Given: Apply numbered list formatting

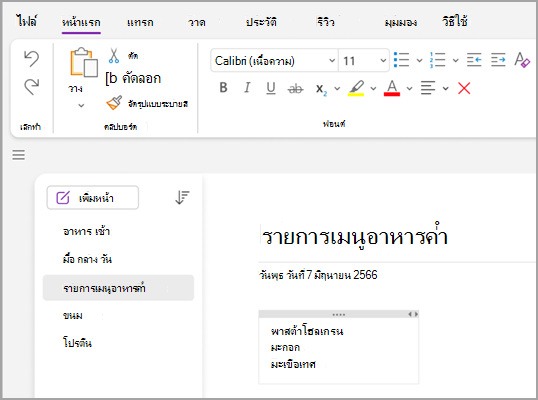Looking at the screenshot, I should pyautogui.click(x=437, y=60).
